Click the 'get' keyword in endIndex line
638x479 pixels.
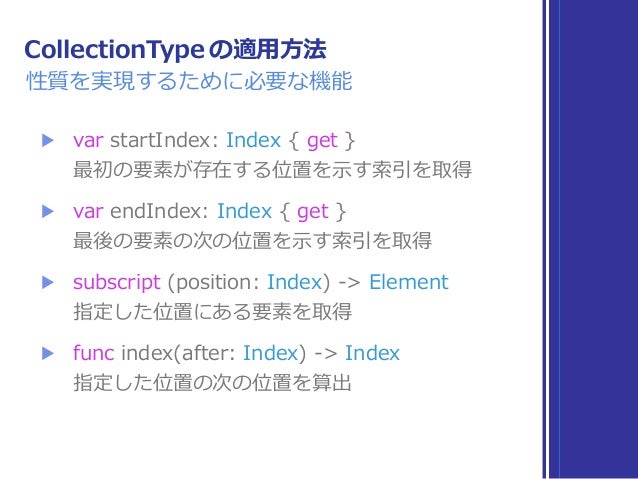pos(312,212)
